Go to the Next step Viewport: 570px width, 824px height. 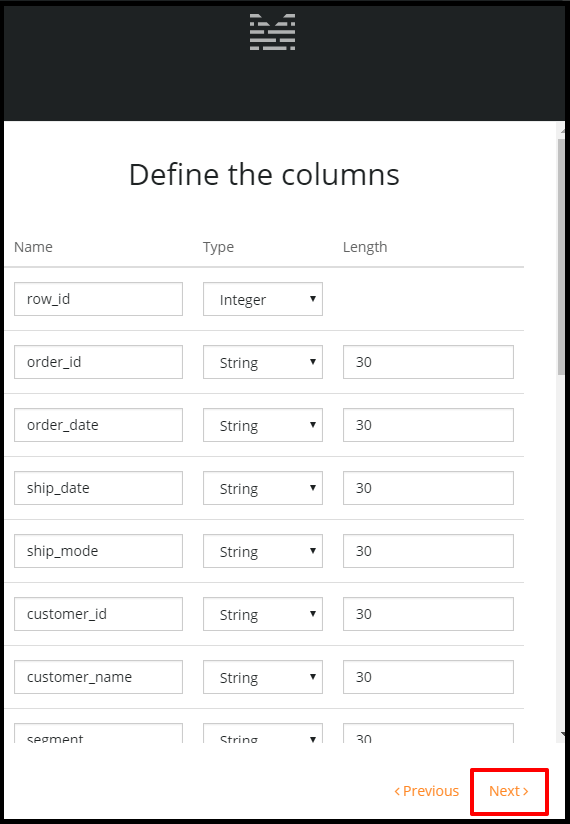pyautogui.click(x=509, y=791)
